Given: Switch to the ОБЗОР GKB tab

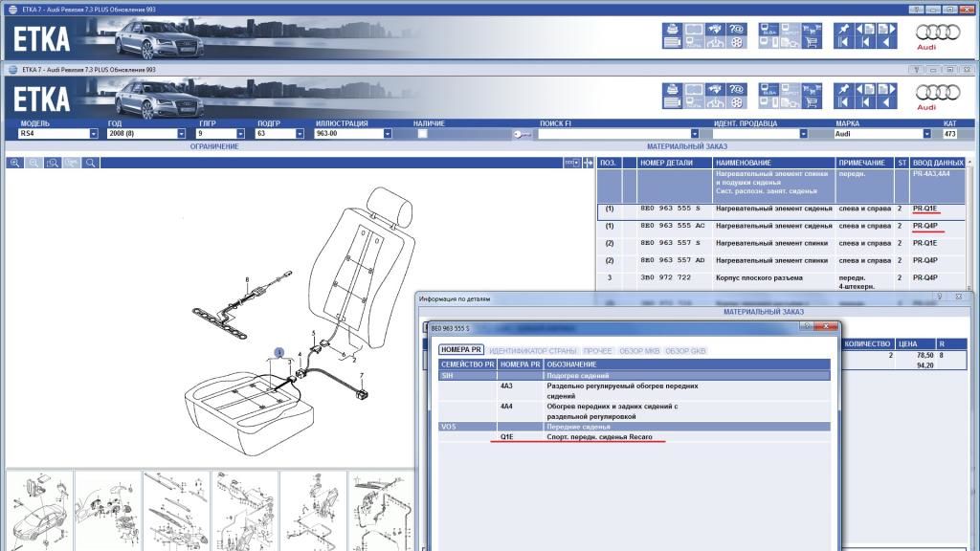Looking at the screenshot, I should point(685,351).
